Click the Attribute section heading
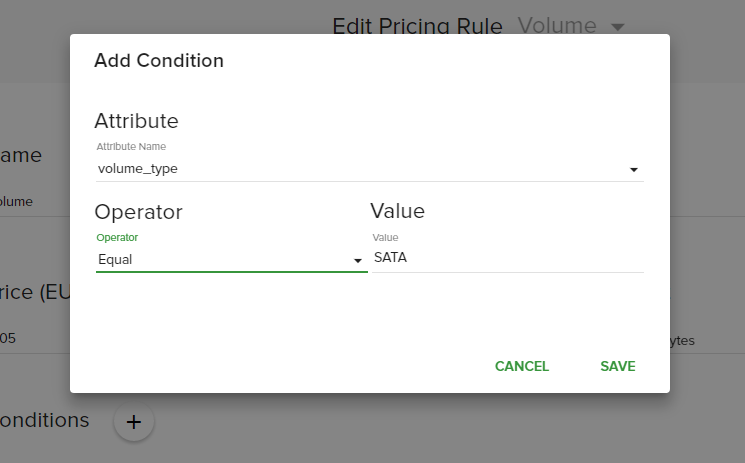The width and height of the screenshot is (745, 463). [x=136, y=121]
